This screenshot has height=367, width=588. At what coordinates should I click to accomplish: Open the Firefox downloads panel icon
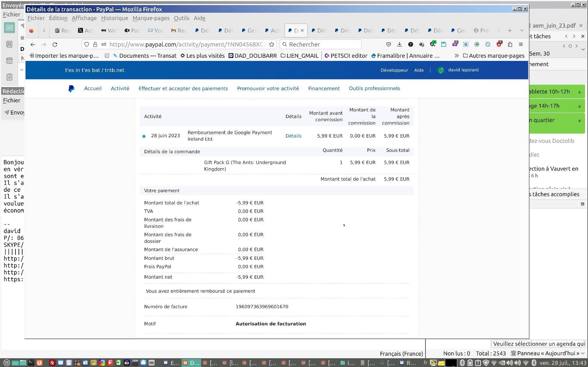(399, 45)
